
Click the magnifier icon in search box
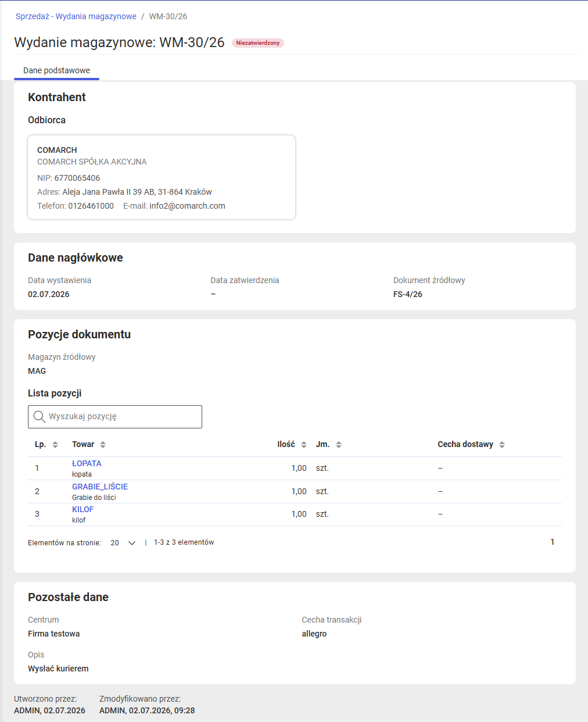point(40,417)
